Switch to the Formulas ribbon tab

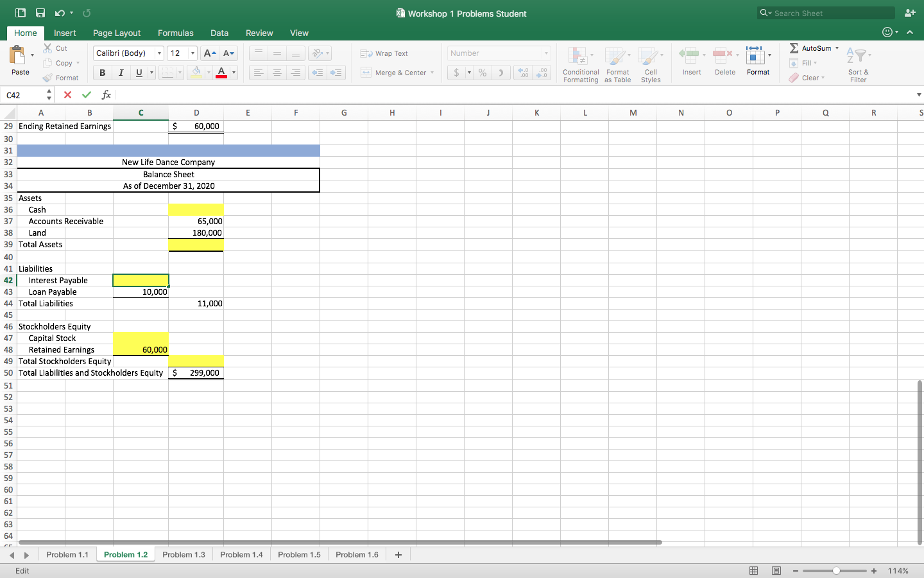(175, 33)
